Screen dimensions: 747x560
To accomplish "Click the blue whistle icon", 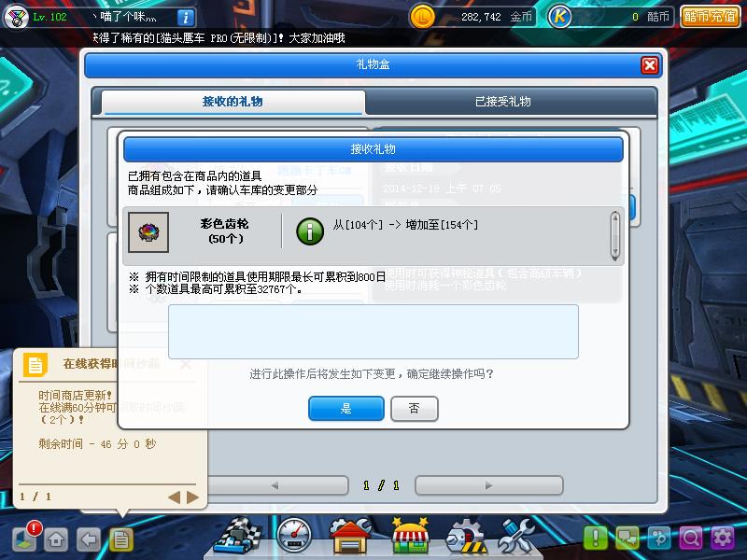I will click(659, 539).
